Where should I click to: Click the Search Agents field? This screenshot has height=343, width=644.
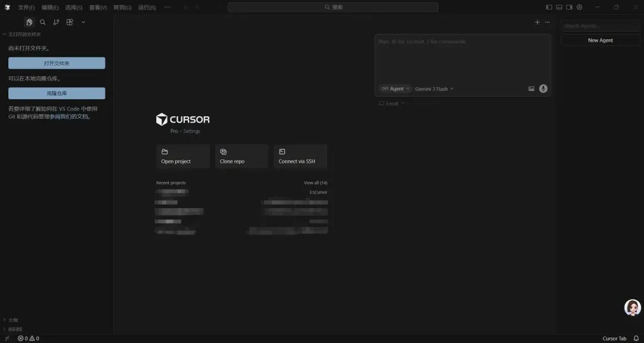click(x=600, y=26)
